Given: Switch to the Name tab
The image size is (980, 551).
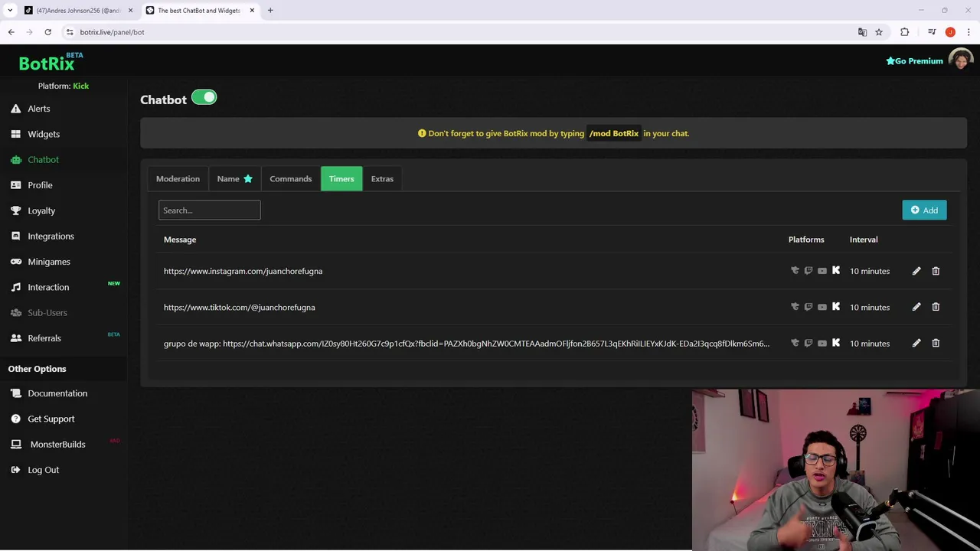Looking at the screenshot, I should tap(234, 178).
